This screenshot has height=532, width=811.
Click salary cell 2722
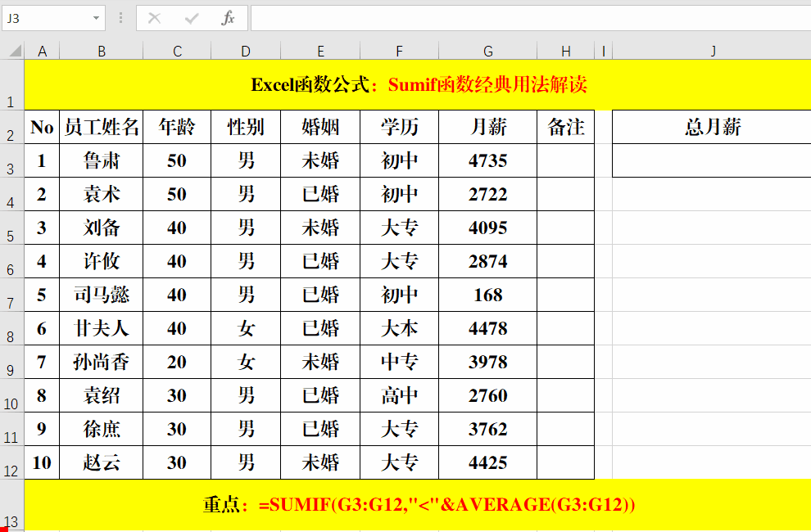487,195
